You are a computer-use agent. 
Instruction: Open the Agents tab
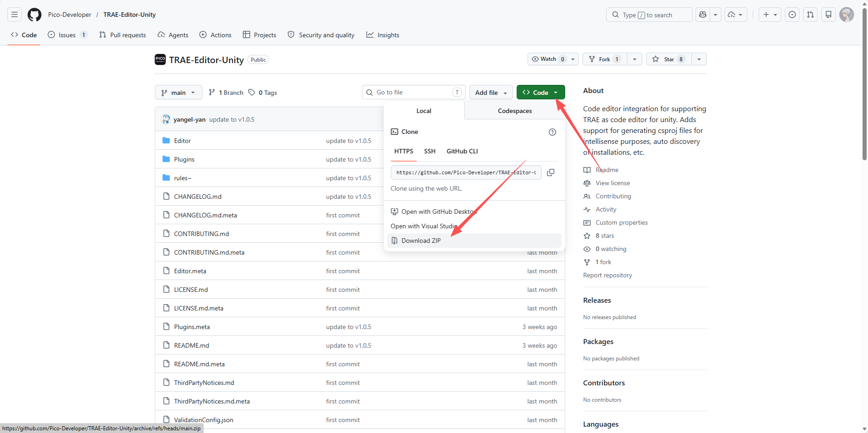pos(173,35)
